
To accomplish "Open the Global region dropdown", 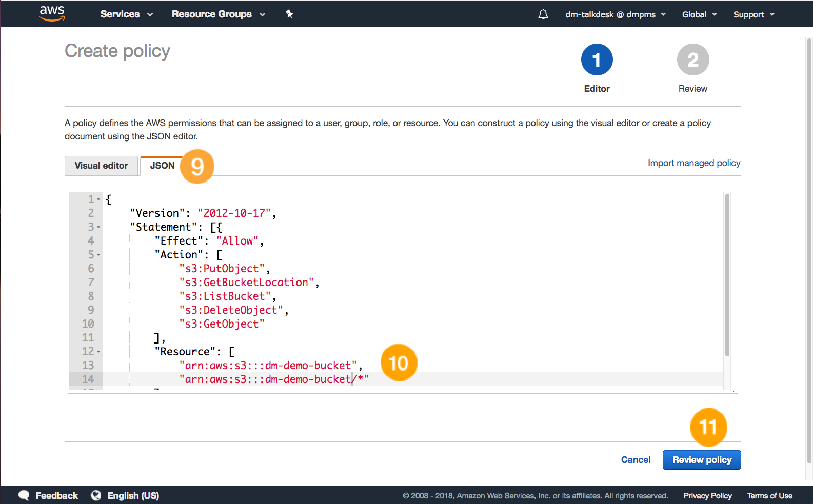I will tap(699, 14).
